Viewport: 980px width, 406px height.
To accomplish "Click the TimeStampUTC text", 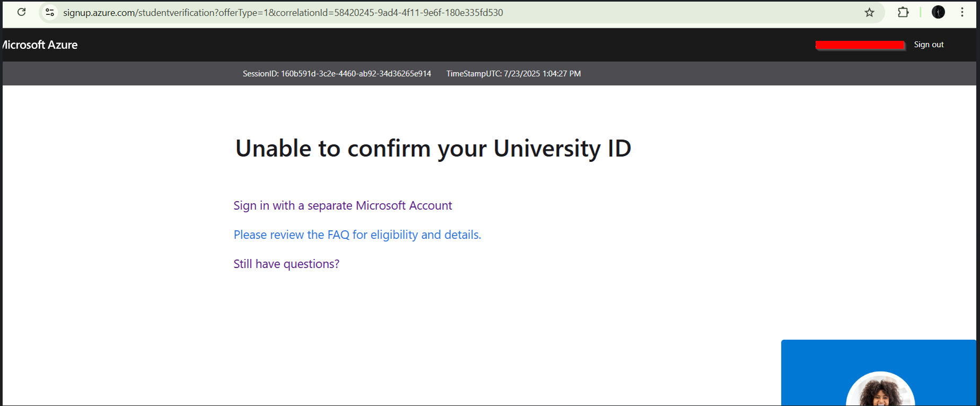I will click(x=513, y=74).
